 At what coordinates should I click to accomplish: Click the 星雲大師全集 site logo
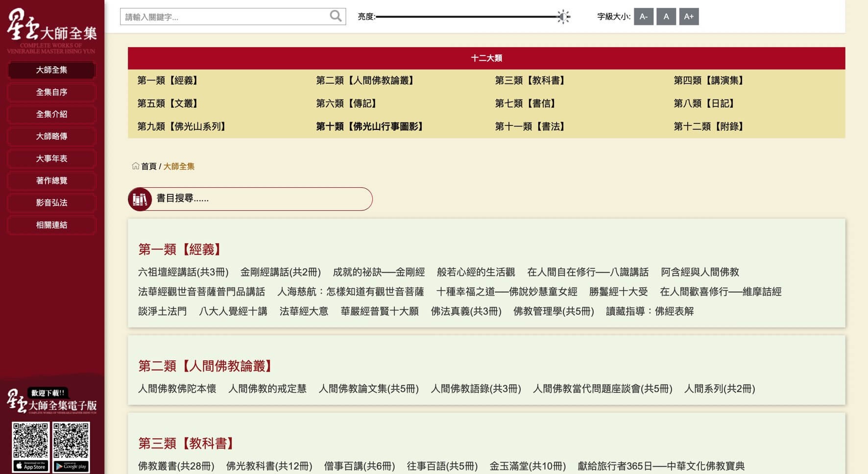click(x=51, y=30)
